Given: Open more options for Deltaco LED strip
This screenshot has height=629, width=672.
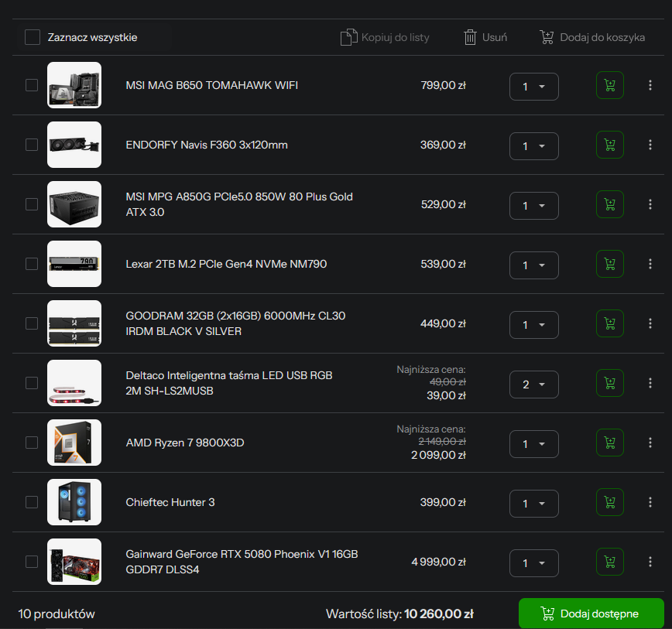Looking at the screenshot, I should (x=650, y=383).
